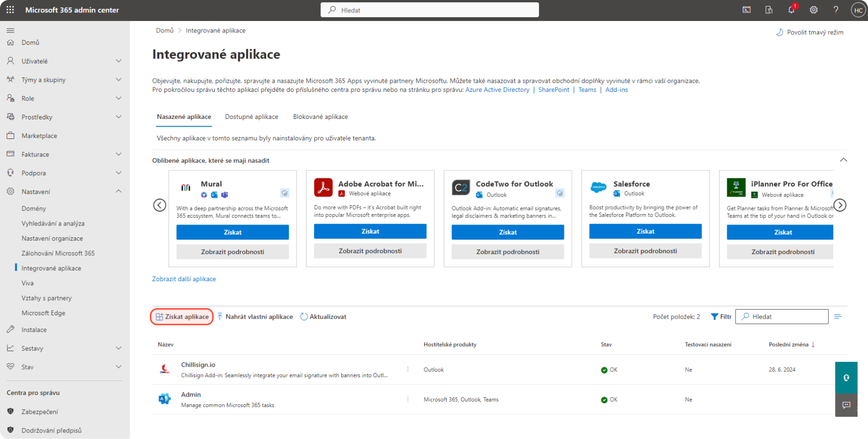This screenshot has height=439, width=868.
Task: Open the Teams admin link
Action: coord(587,89)
